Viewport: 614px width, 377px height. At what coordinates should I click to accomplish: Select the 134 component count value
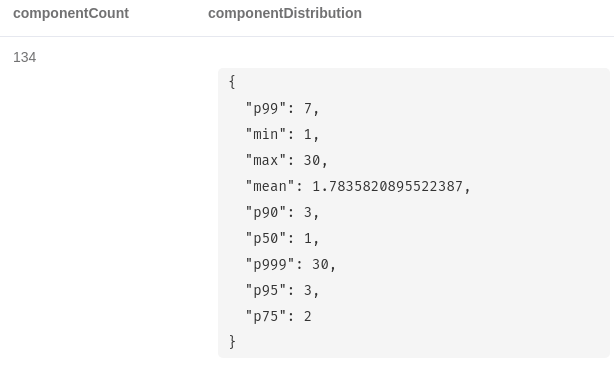click(x=25, y=58)
